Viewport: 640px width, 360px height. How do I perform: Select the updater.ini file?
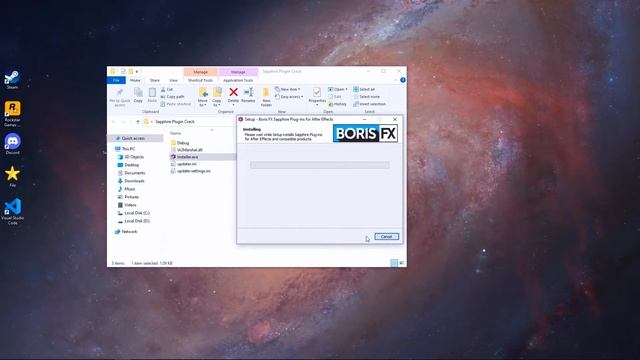(187, 164)
